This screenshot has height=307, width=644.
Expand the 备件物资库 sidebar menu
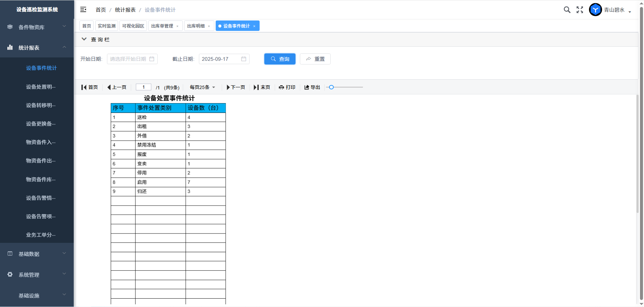(x=37, y=27)
